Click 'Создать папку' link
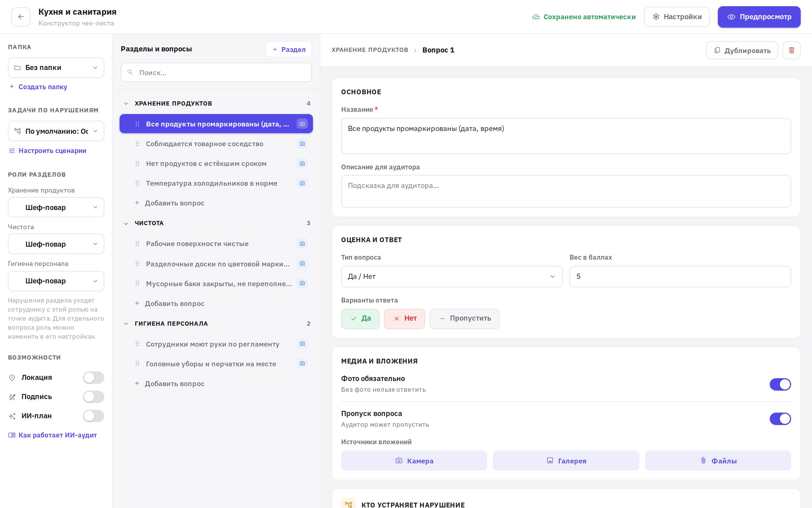The height and width of the screenshot is (508, 812). pos(38,87)
